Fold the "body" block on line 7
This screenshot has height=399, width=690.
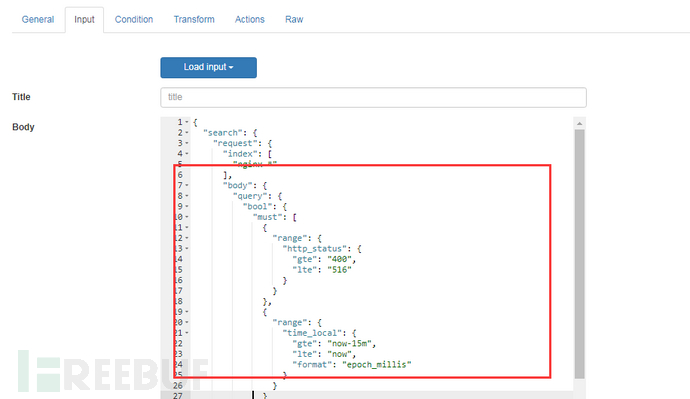click(187, 186)
